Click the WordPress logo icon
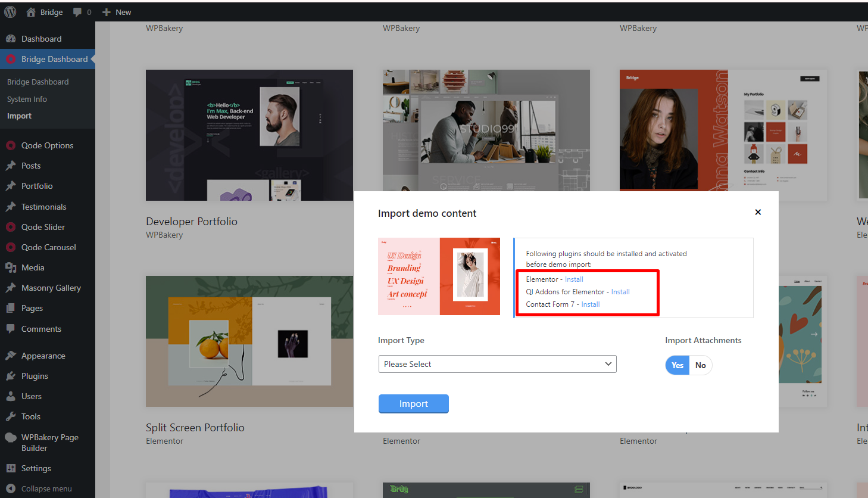The image size is (868, 498). tap(10, 12)
